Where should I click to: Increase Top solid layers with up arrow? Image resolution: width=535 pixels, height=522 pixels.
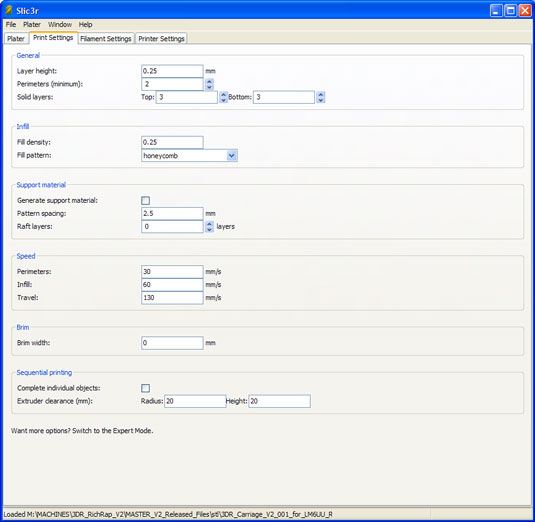coord(223,95)
